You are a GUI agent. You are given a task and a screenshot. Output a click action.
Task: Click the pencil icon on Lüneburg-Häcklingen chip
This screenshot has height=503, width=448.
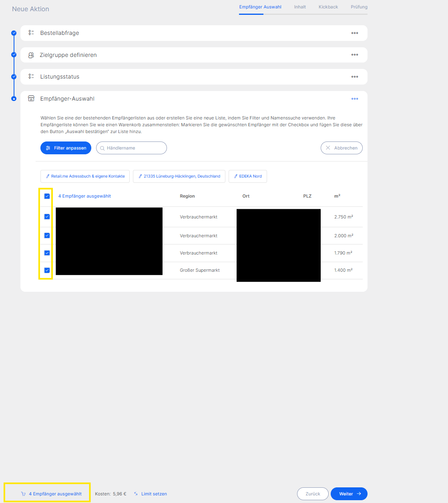coord(140,176)
